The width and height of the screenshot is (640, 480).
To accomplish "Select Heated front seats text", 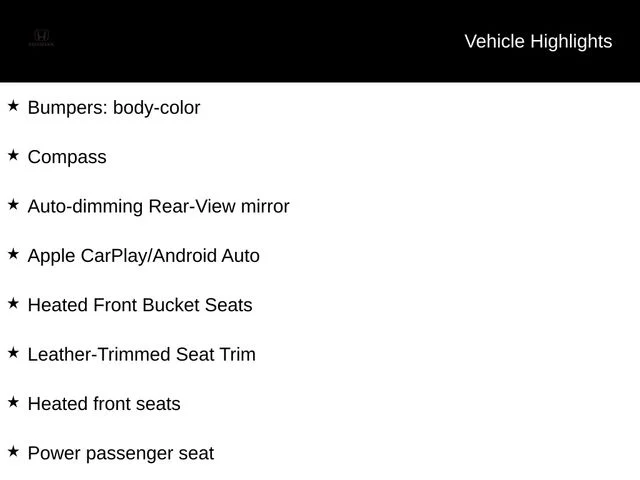I will tap(104, 404).
